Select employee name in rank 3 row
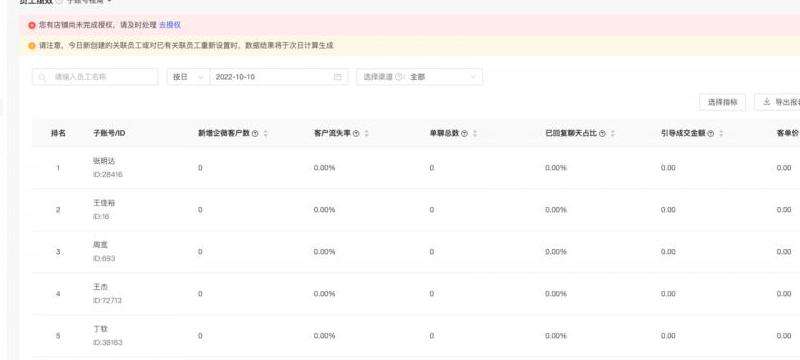This screenshot has width=800, height=360. 101,245
